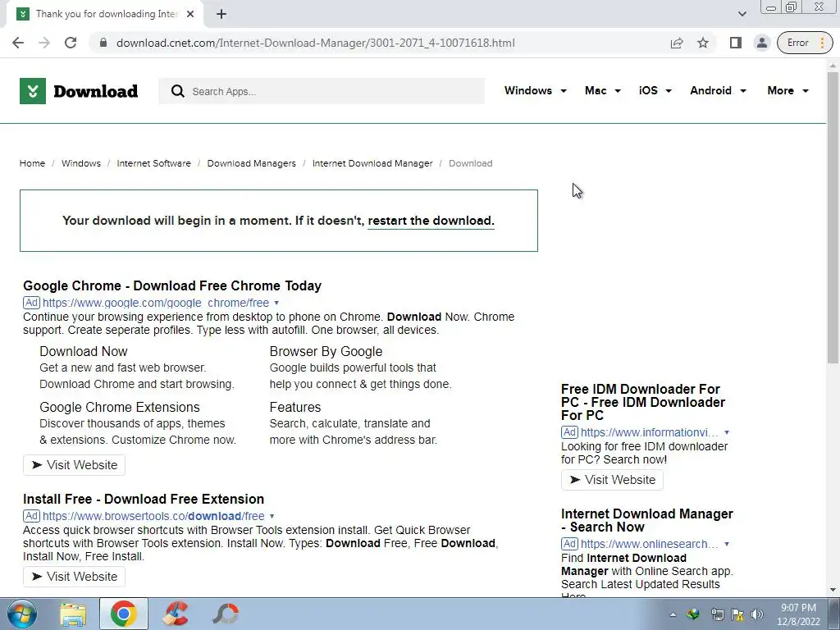The width and height of the screenshot is (840, 630).
Task: Launch CCleaner from the taskbar
Action: click(175, 614)
